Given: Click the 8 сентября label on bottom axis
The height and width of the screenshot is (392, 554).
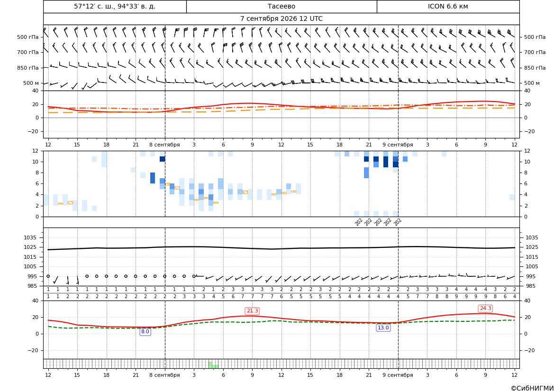Looking at the screenshot, I should [164, 375].
